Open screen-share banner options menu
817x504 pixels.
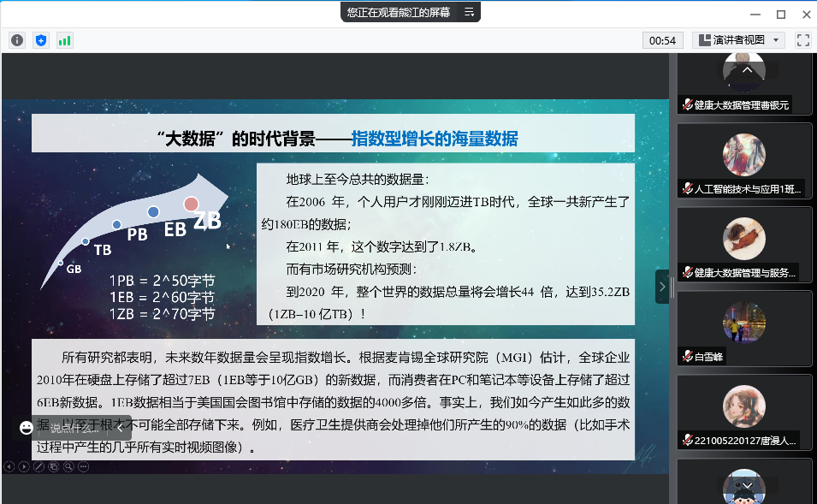(x=469, y=12)
